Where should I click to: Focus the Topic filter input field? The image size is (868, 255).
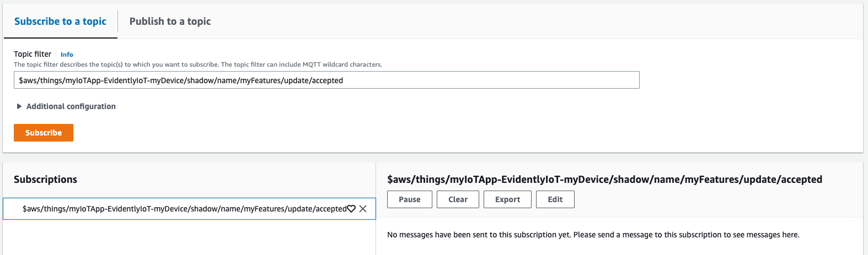326,80
